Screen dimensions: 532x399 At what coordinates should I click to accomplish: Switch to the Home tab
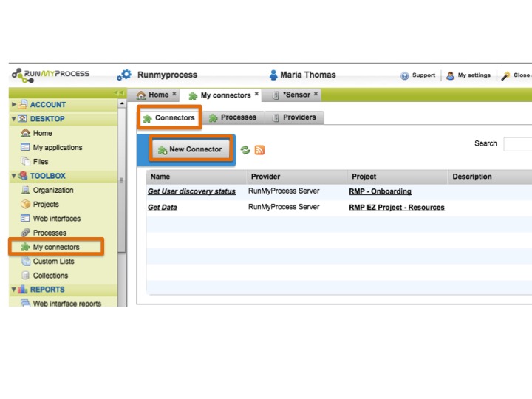pyautogui.click(x=152, y=95)
